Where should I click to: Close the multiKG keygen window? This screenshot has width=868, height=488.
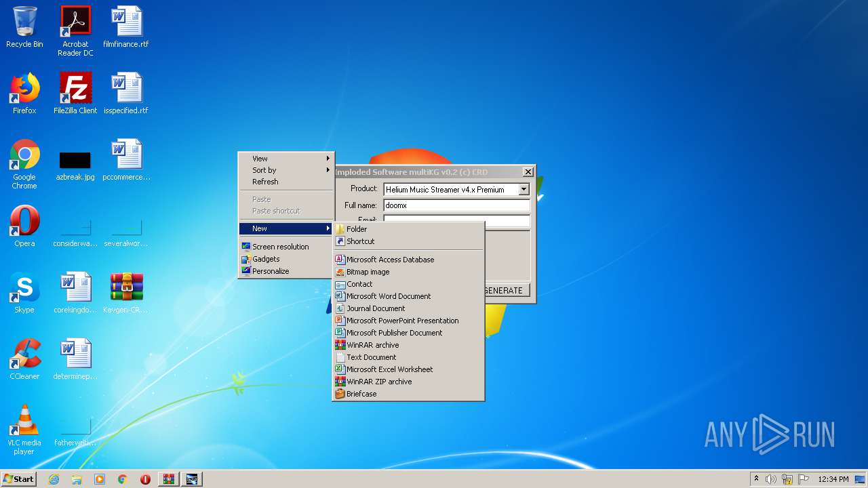(528, 172)
